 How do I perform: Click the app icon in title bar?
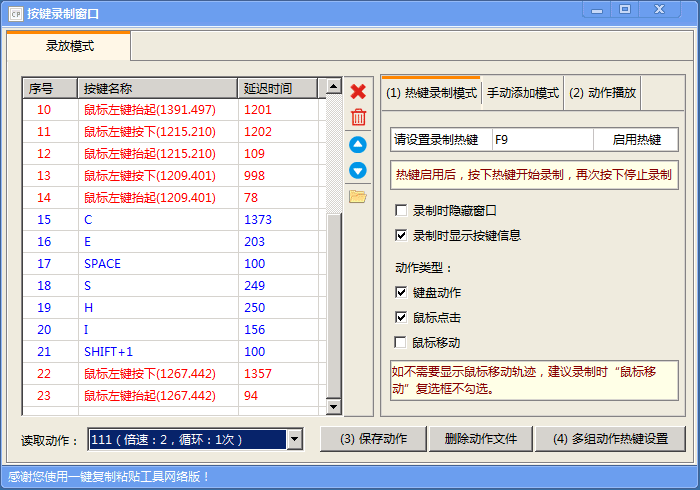(14, 13)
